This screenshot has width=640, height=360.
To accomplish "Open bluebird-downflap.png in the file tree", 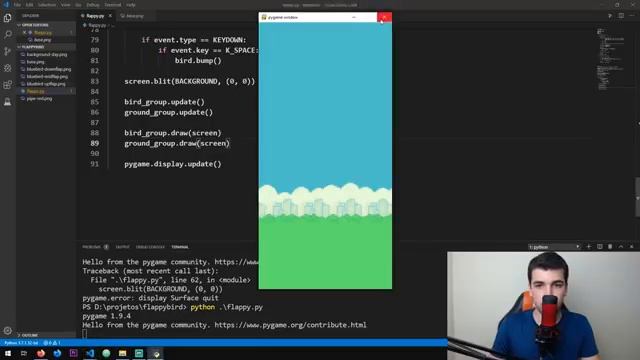I will pos(49,69).
